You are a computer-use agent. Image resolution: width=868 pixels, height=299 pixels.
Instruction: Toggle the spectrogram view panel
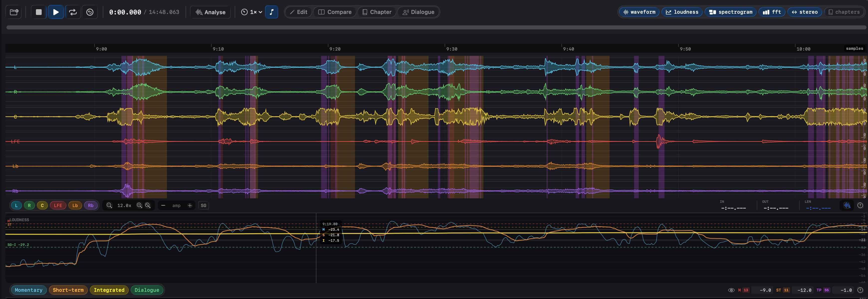pos(731,12)
